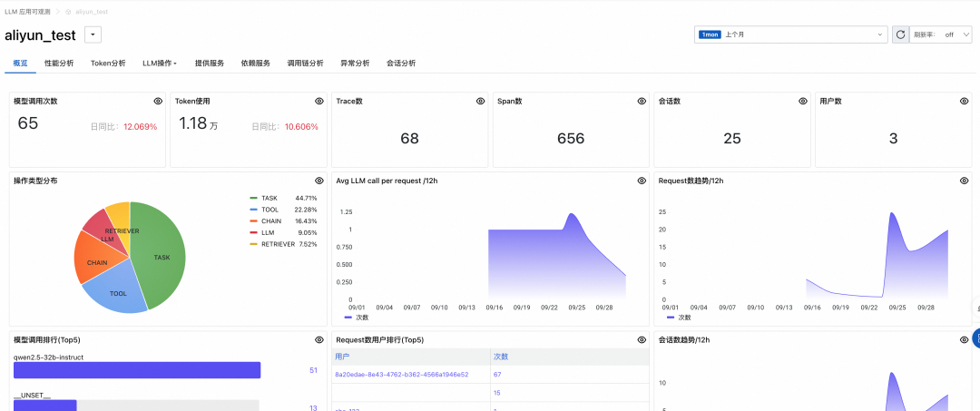This screenshot has height=411, width=980.
Task: Click the 日同比 10.606% figure
Action: click(x=301, y=127)
